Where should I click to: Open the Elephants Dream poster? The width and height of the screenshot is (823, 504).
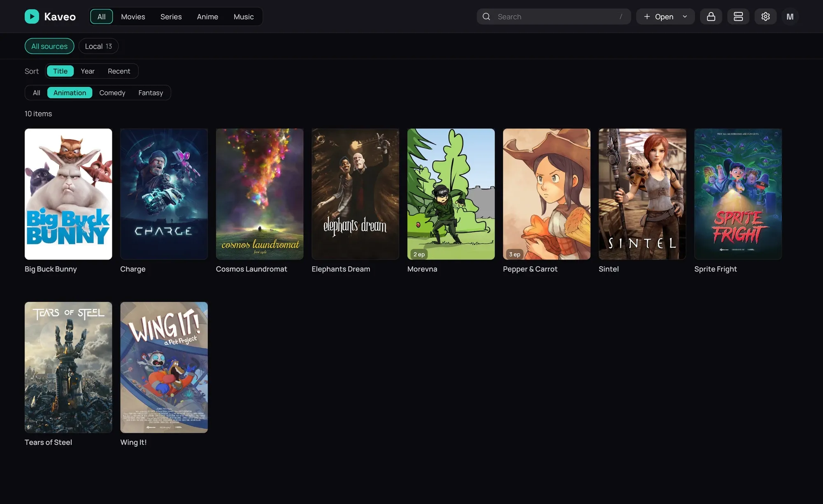[x=355, y=194]
